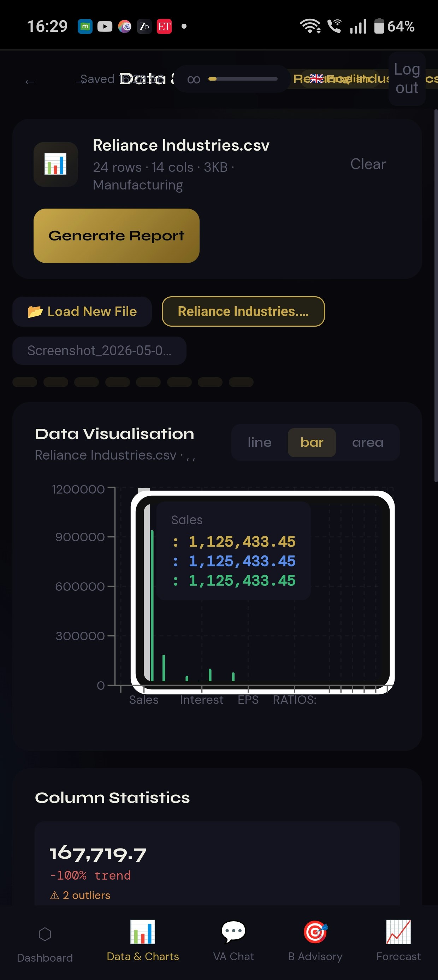This screenshot has height=980, width=438.
Task: Clear the loaded Reliance Industries file
Action: 368,164
